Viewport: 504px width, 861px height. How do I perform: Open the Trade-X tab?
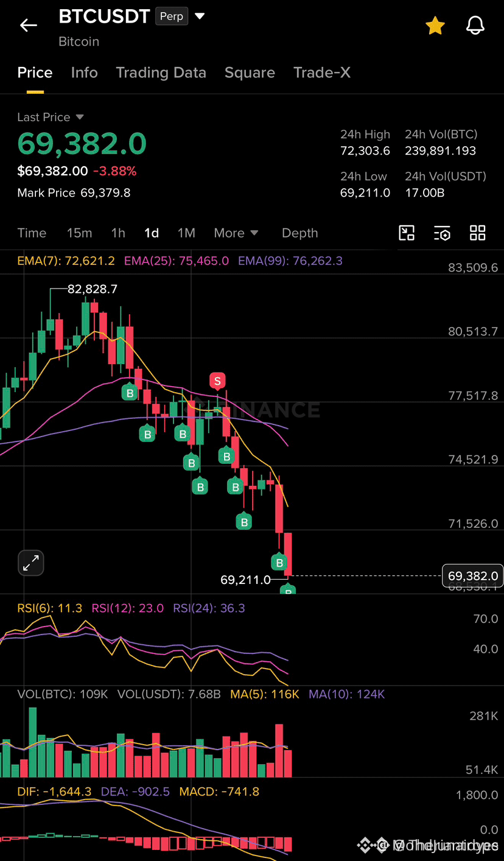click(x=322, y=72)
